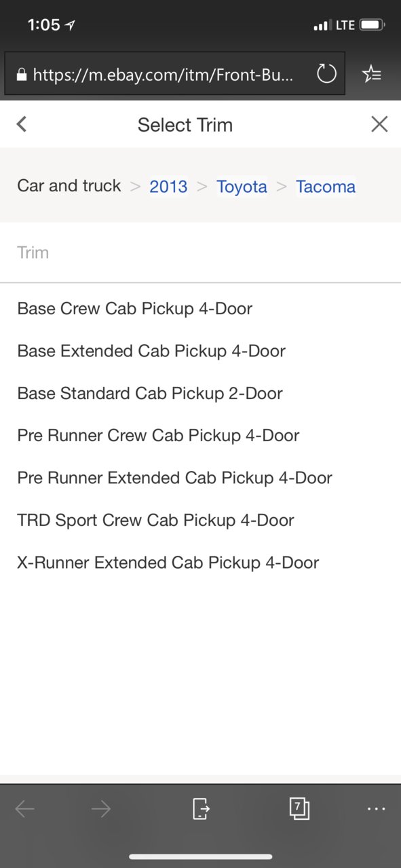This screenshot has width=401, height=868.
Task: Select the Tacoma breadcrumb link
Action: coord(326,187)
